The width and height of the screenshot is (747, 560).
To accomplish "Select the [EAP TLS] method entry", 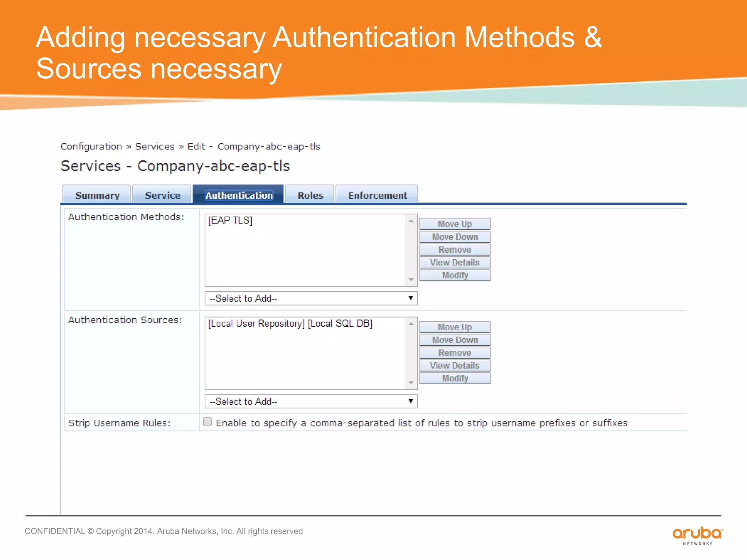I will pos(230,220).
